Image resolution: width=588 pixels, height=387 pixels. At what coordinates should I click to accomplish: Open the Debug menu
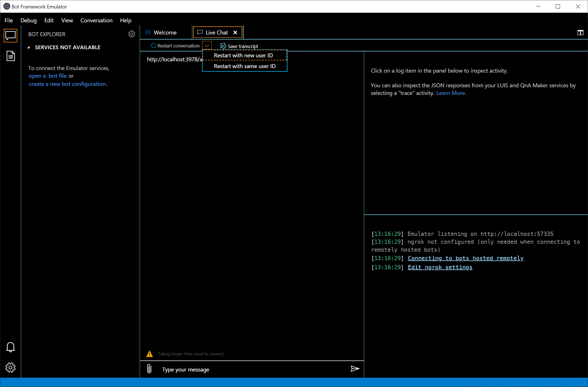[x=29, y=20]
